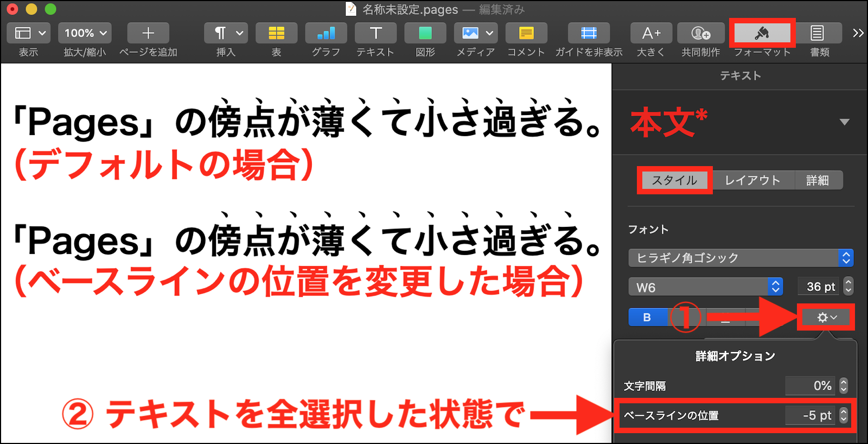868x444 pixels.
Task: Click the 36 pt font size field
Action: (819, 287)
